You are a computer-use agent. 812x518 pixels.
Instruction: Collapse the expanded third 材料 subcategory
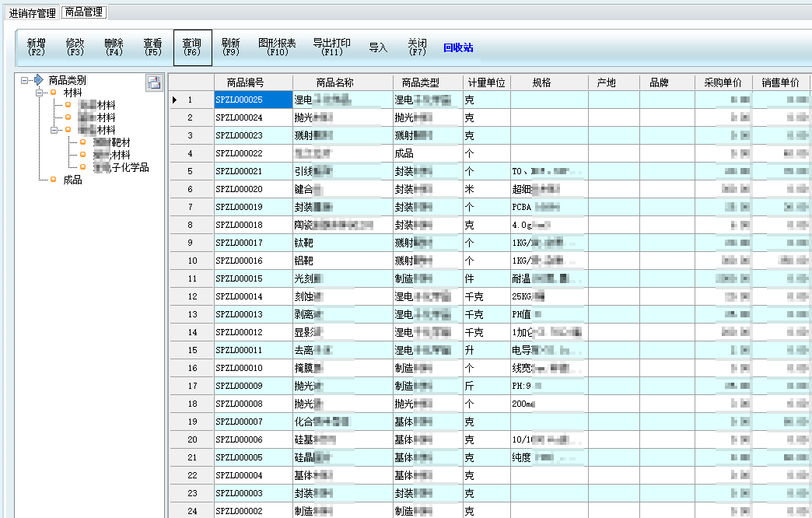pos(54,130)
